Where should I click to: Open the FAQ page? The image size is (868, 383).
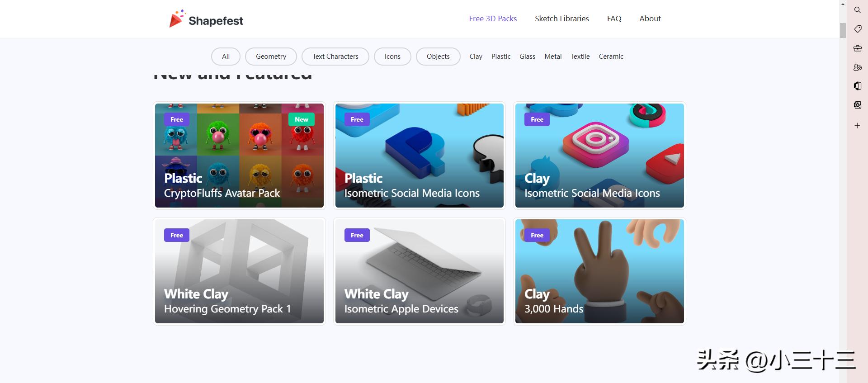pyautogui.click(x=614, y=19)
